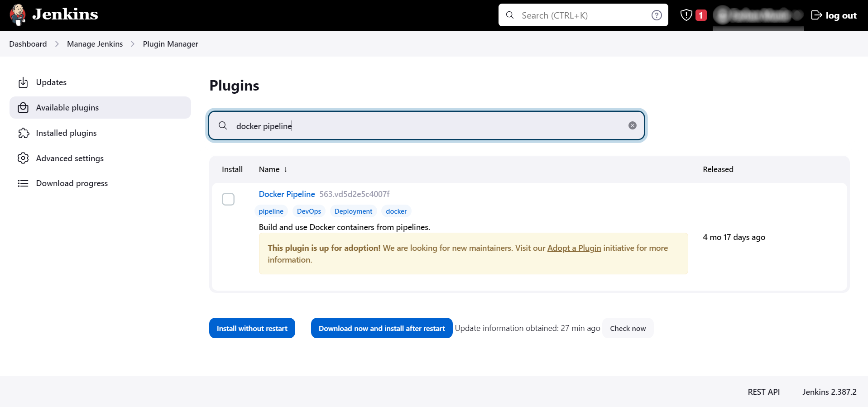Click the Jenkins 2.387.2 version footer
The width and height of the screenshot is (868, 407).
click(x=830, y=392)
